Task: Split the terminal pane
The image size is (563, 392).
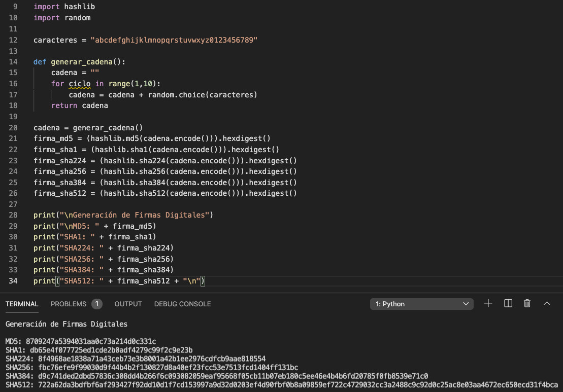Action: (508, 303)
